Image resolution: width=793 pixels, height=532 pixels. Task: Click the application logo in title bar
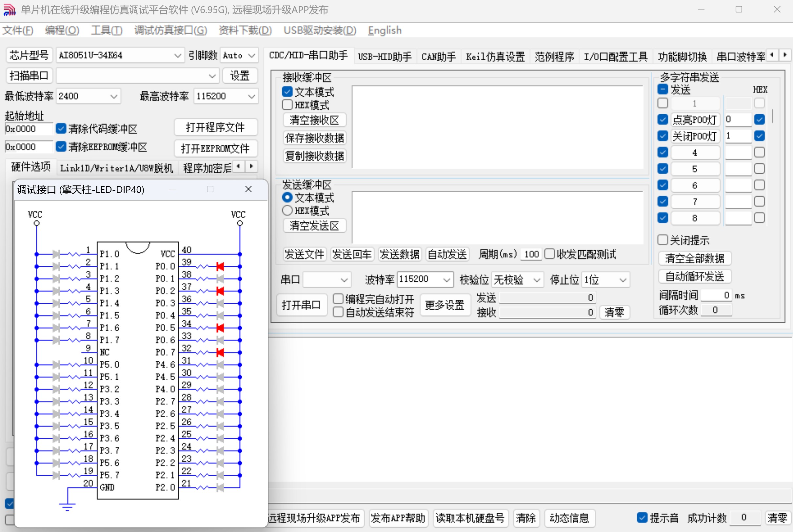[9, 10]
